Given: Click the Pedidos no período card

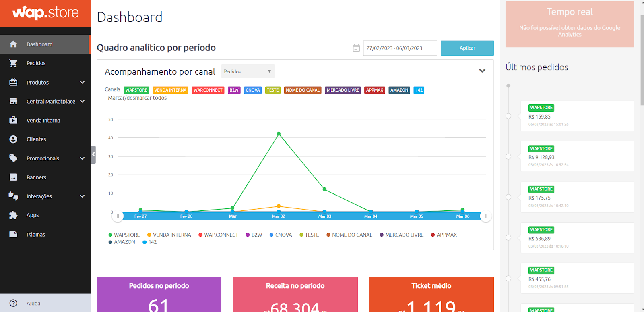Looking at the screenshot, I should pos(159,294).
